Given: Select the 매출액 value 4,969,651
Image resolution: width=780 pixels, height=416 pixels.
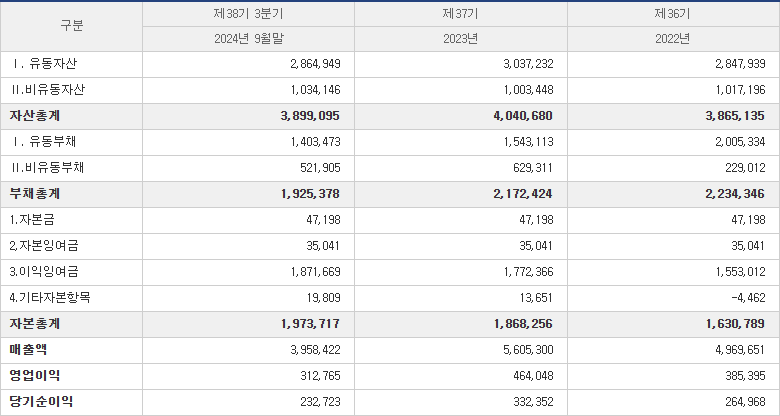Looking at the screenshot, I should (x=740, y=350).
